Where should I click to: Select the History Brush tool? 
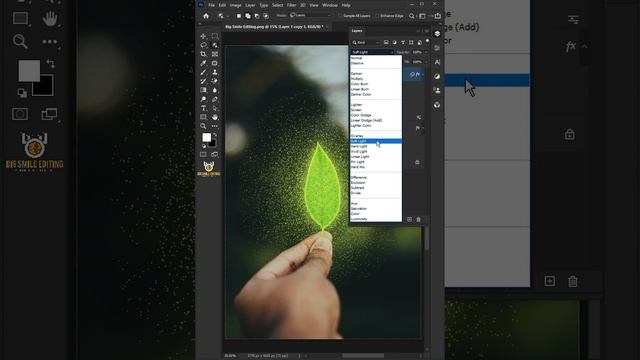coord(203,81)
